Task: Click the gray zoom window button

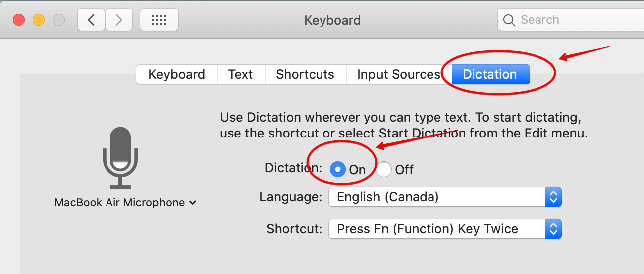Action: pyautogui.click(x=59, y=20)
